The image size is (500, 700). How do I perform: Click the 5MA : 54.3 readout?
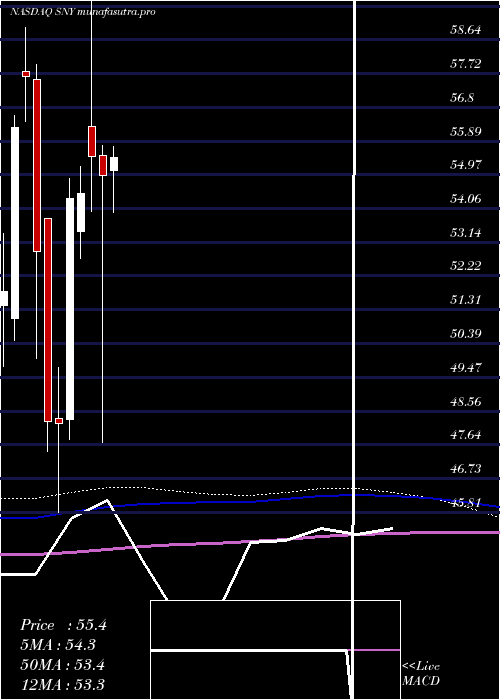pyautogui.click(x=58, y=645)
